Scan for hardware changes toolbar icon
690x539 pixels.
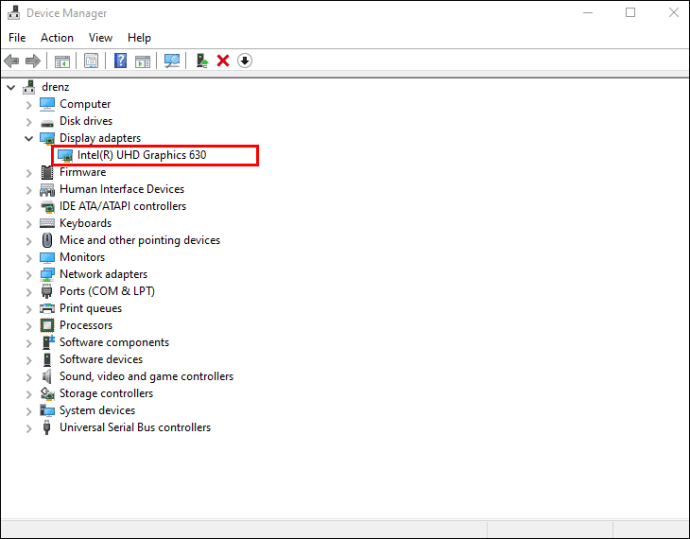pos(172,61)
